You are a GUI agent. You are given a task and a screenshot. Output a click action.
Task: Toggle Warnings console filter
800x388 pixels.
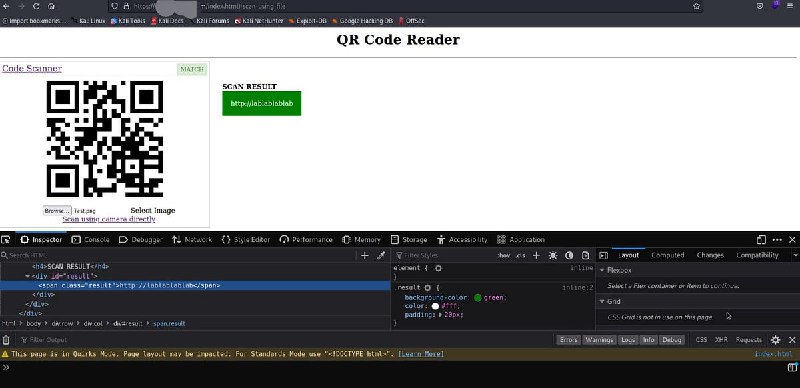[x=599, y=340]
